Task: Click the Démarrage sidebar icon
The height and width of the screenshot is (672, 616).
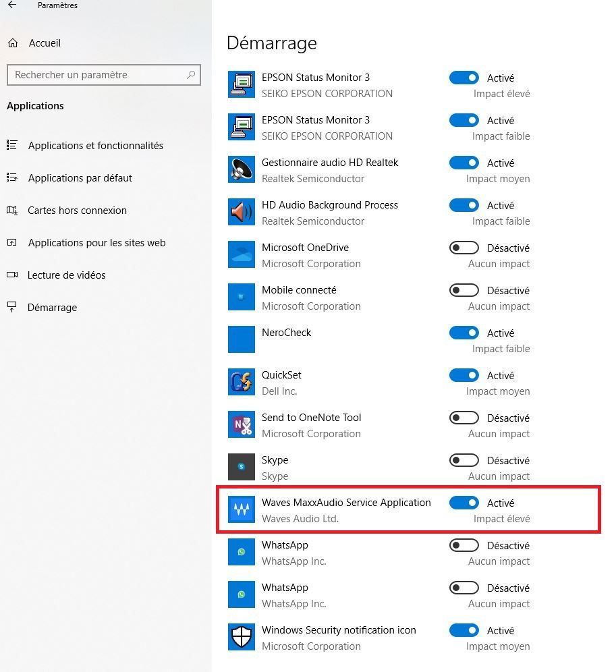Action: pyautogui.click(x=12, y=307)
